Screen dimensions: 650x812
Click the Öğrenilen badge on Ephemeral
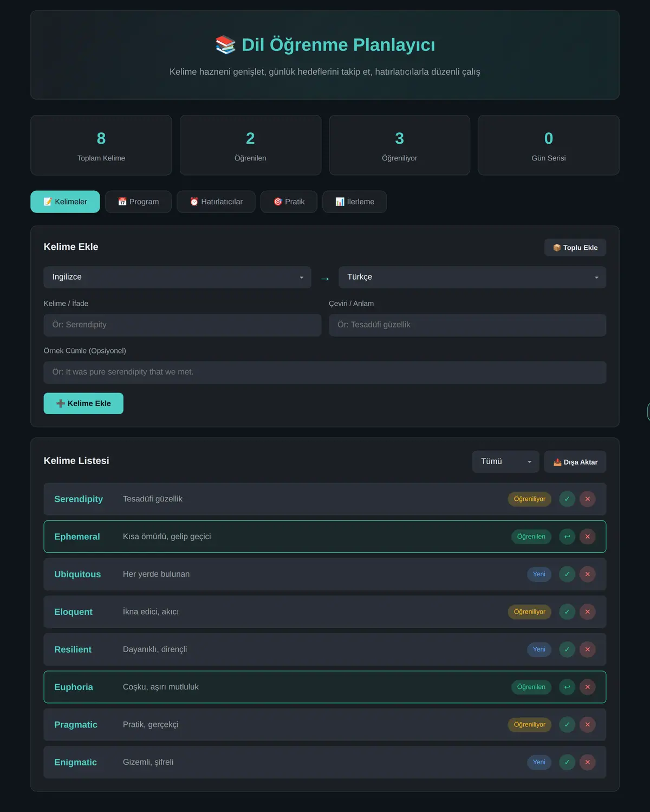click(531, 537)
